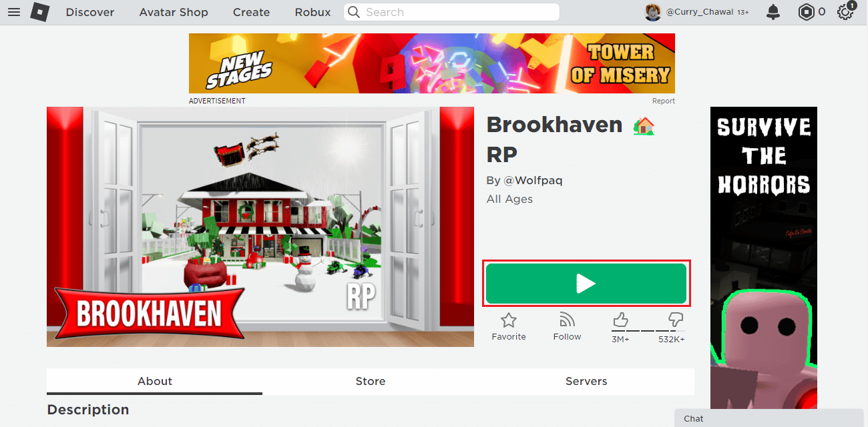Expand the Chat panel
The image size is (868, 427).
coord(769,418)
